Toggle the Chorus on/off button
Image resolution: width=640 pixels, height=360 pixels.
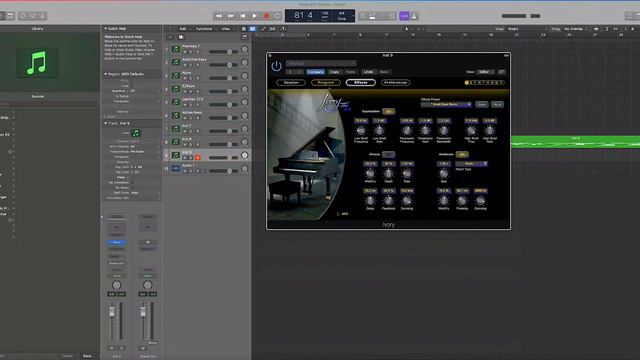pyautogui.click(x=388, y=155)
